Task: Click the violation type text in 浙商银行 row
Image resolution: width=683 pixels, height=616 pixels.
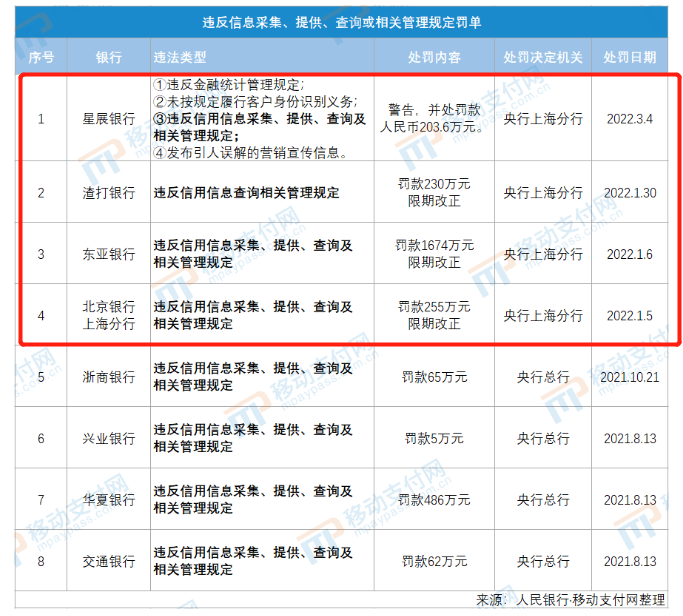Action: click(x=253, y=377)
